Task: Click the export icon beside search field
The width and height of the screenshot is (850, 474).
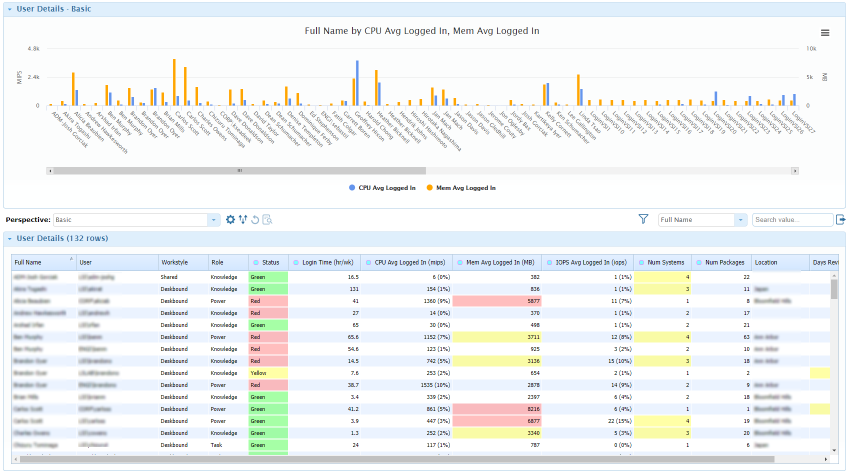Action: 841,220
